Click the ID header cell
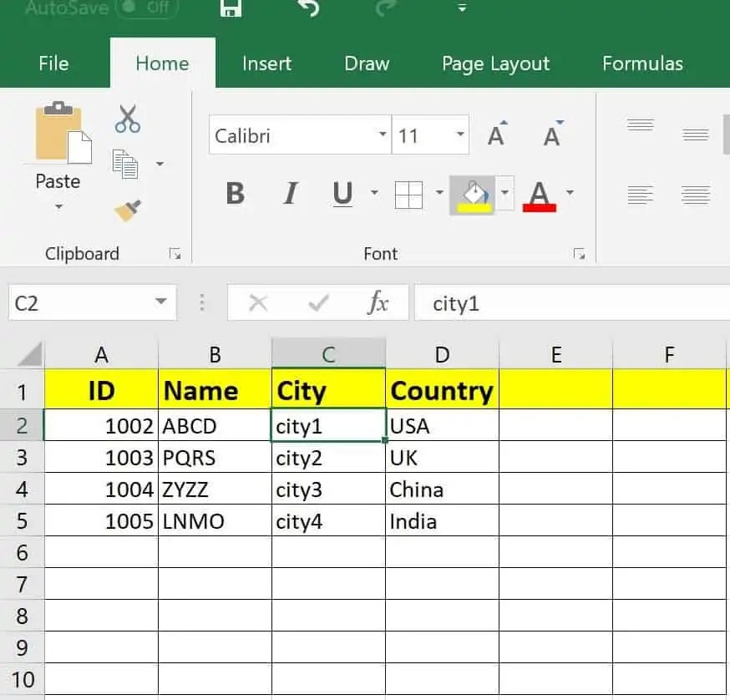The height and width of the screenshot is (700, 730). [x=102, y=390]
